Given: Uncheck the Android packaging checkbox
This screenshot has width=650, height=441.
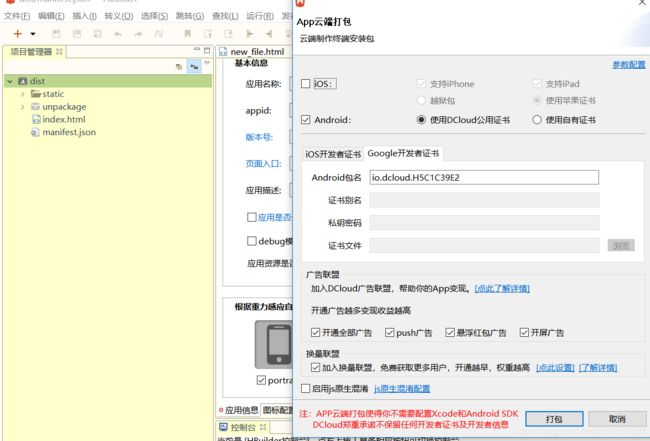Looking at the screenshot, I should pos(306,120).
